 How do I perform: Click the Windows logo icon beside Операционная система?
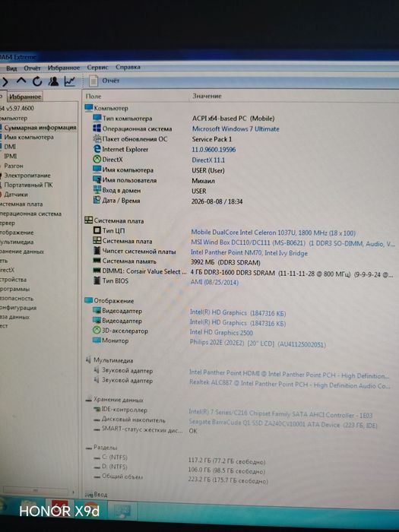[97, 128]
